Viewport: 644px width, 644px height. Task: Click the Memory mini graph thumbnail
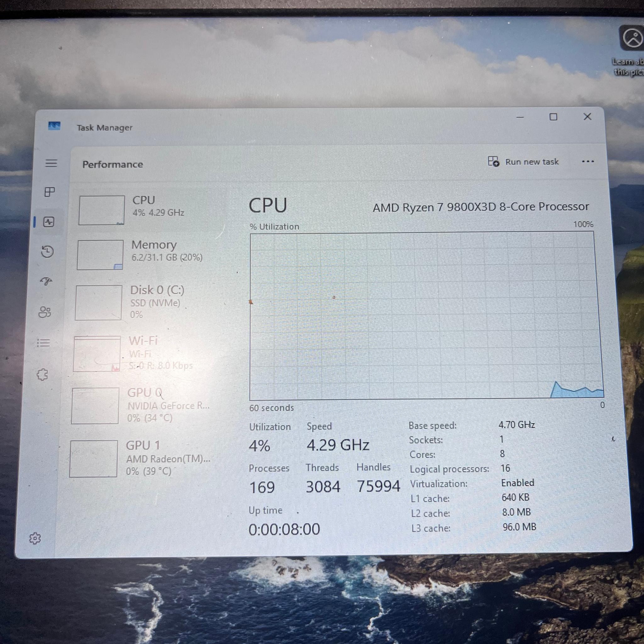click(100, 255)
